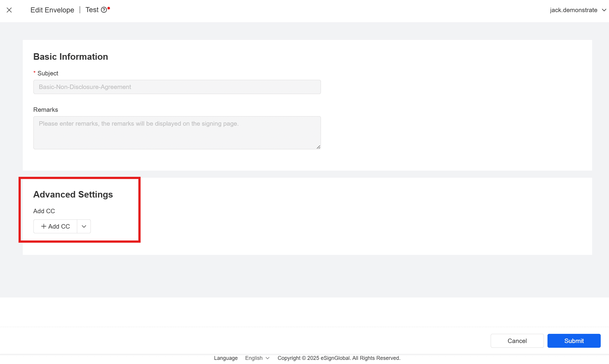Click the plus icon in the Add CC button
The height and width of the screenshot is (364, 609).
pos(44,226)
